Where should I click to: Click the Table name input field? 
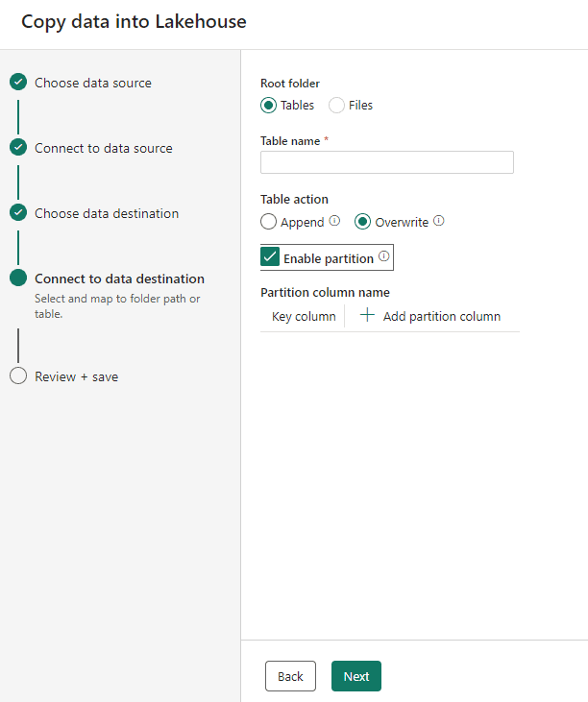[387, 162]
